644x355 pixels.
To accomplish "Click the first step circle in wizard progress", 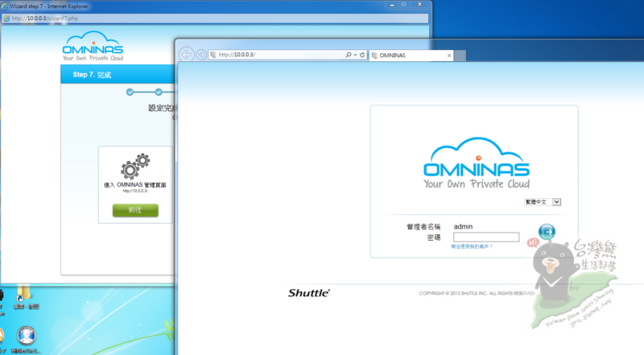I will pos(130,92).
